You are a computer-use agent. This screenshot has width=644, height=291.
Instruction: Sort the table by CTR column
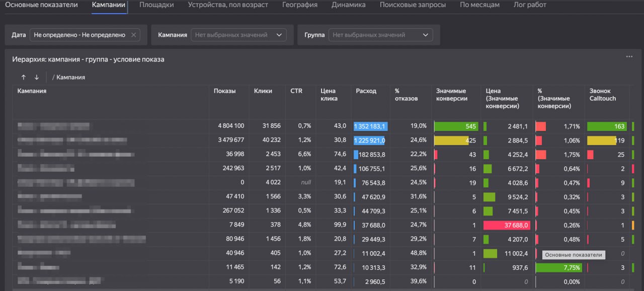point(296,91)
